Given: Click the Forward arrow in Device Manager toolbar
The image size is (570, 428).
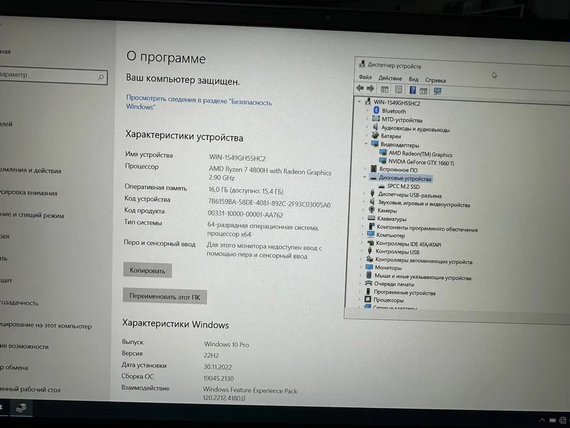Looking at the screenshot, I should point(370,88).
